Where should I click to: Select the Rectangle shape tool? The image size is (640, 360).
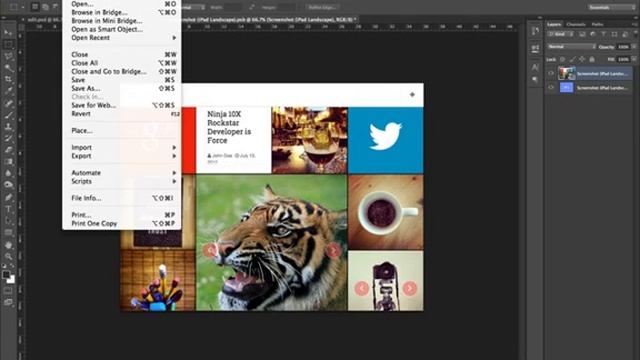point(9,233)
